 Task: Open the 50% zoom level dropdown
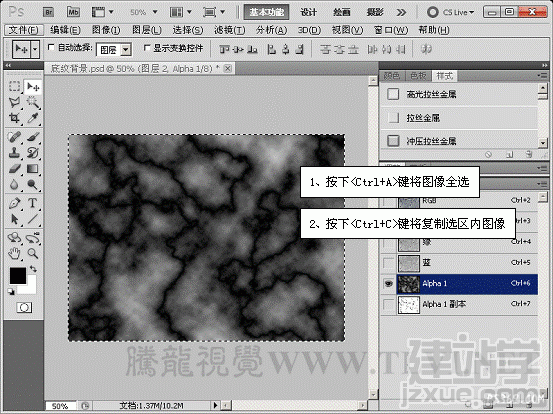point(144,12)
